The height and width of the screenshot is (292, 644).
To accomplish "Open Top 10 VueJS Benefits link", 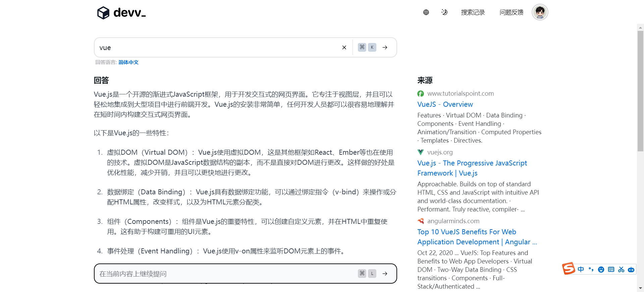I will tap(477, 237).
